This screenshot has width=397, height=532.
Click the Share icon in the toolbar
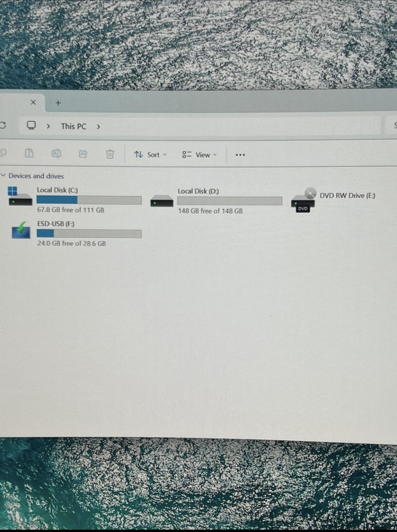tap(83, 154)
